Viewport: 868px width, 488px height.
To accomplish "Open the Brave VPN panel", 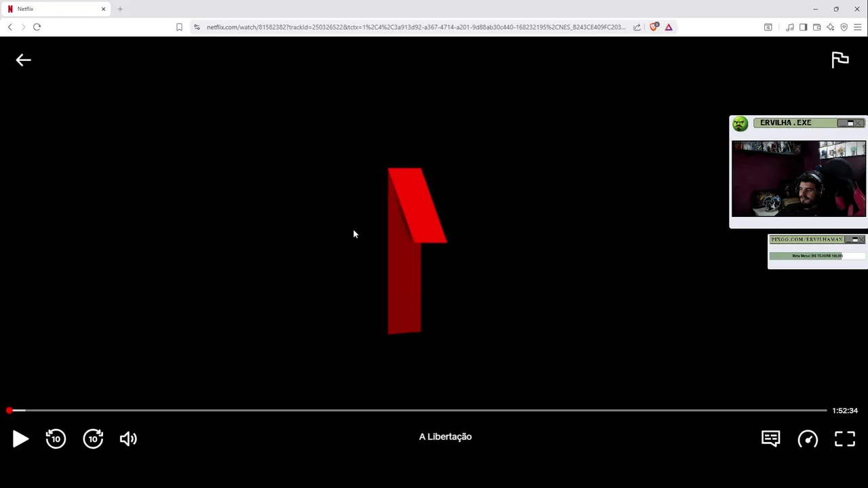I will click(844, 27).
